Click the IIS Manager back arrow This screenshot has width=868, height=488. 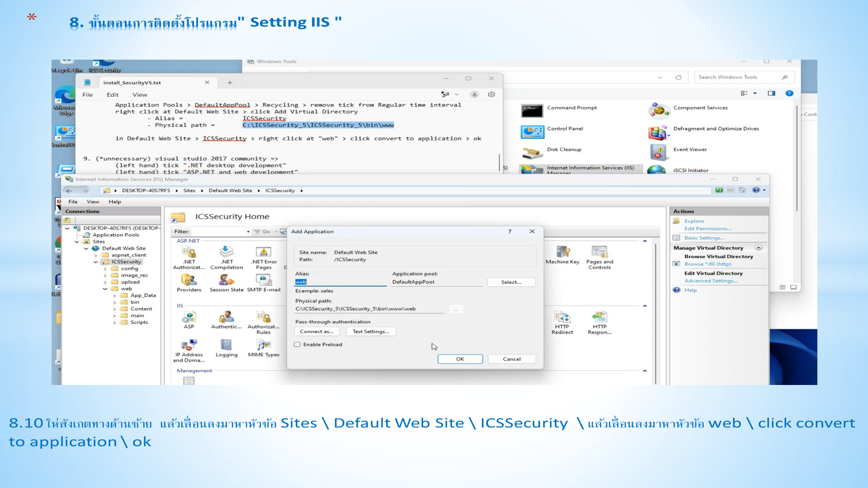(69, 191)
